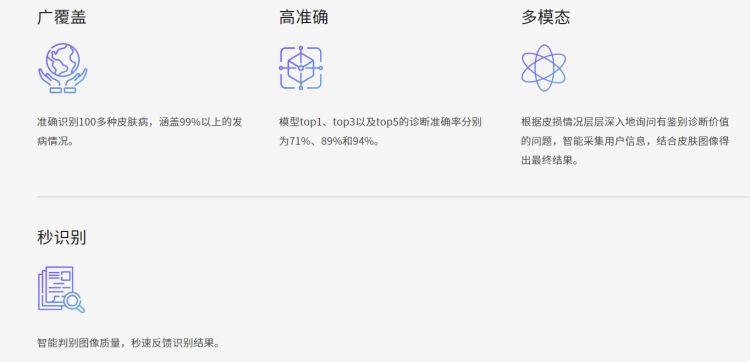Click the globe-in-hands icon under 广覆盖
750x362 pixels.
63,68
